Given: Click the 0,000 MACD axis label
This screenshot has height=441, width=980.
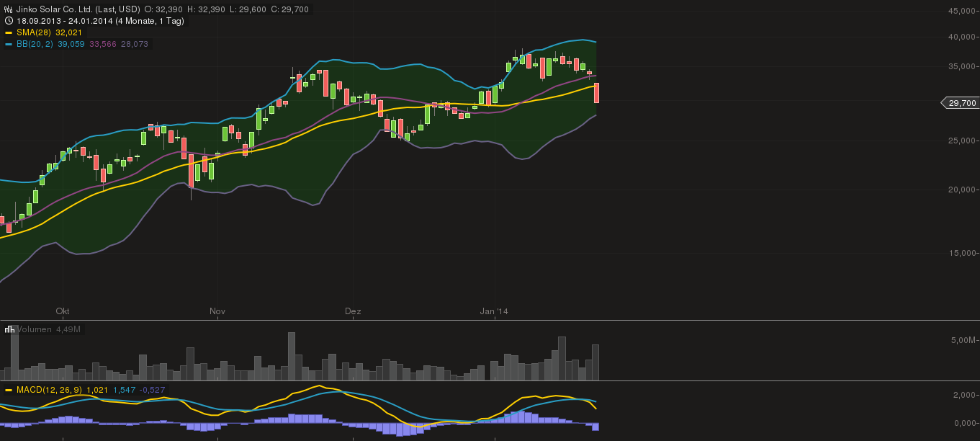Looking at the screenshot, I should pyautogui.click(x=963, y=422).
